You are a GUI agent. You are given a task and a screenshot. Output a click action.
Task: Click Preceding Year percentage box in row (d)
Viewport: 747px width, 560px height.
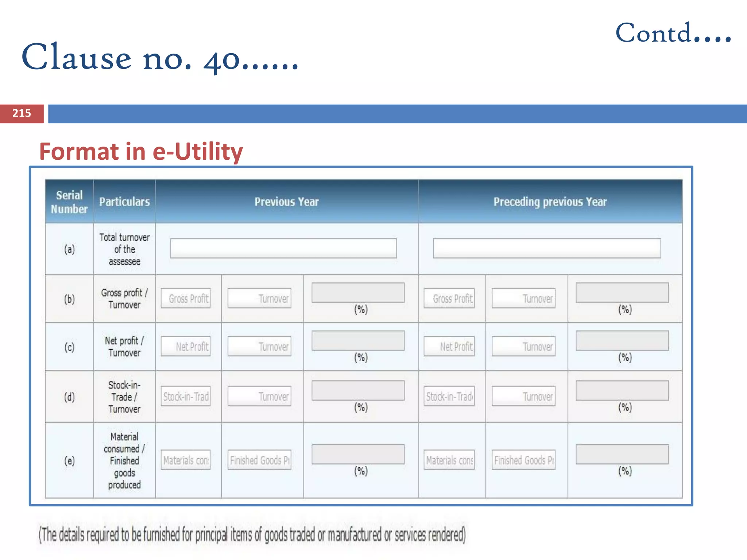click(622, 390)
